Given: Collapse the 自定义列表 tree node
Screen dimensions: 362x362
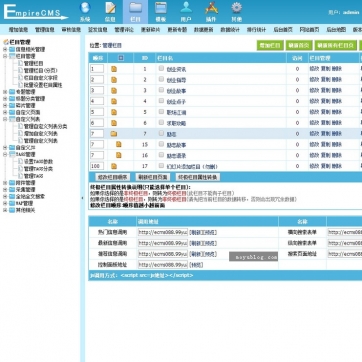Looking at the screenshot, I should tap(5, 119).
